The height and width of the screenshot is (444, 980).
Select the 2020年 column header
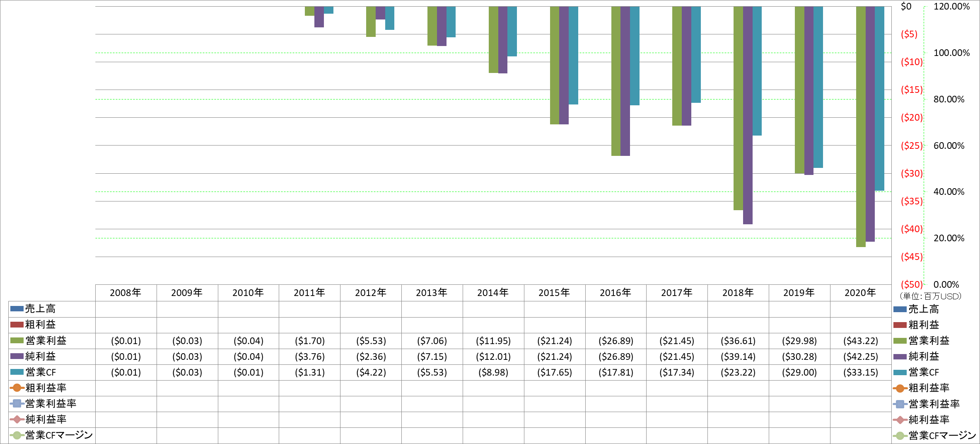coord(860,293)
